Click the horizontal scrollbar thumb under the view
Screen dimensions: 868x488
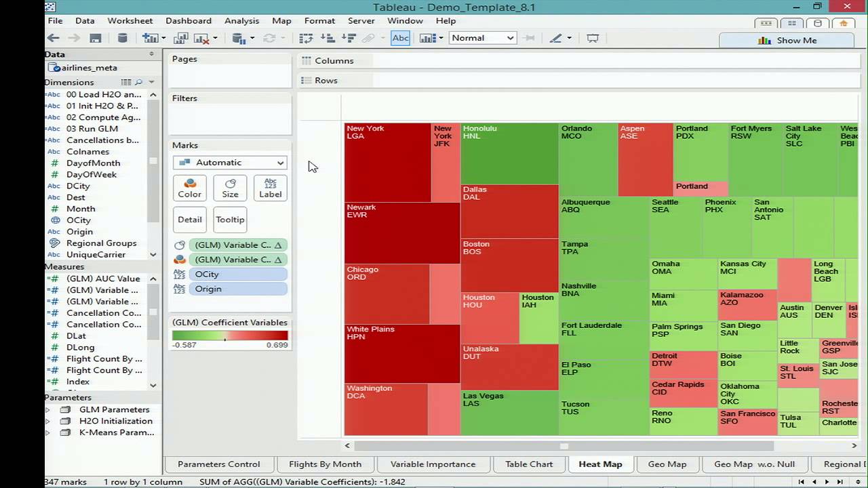(x=564, y=446)
